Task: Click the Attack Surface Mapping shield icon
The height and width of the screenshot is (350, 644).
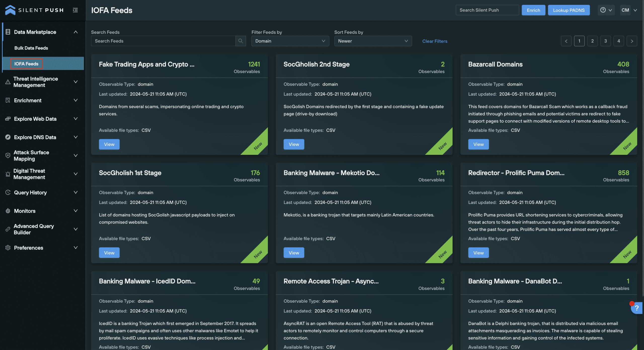Action: 8,155
